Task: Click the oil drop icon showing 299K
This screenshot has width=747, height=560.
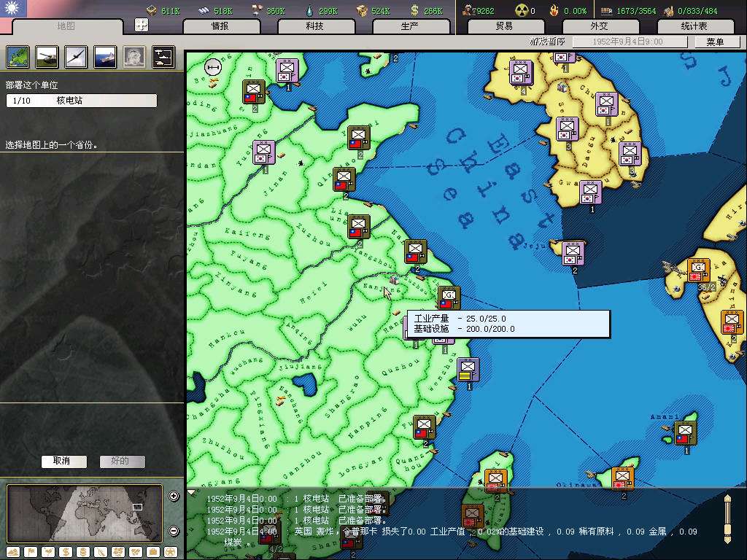Action: tap(310, 10)
